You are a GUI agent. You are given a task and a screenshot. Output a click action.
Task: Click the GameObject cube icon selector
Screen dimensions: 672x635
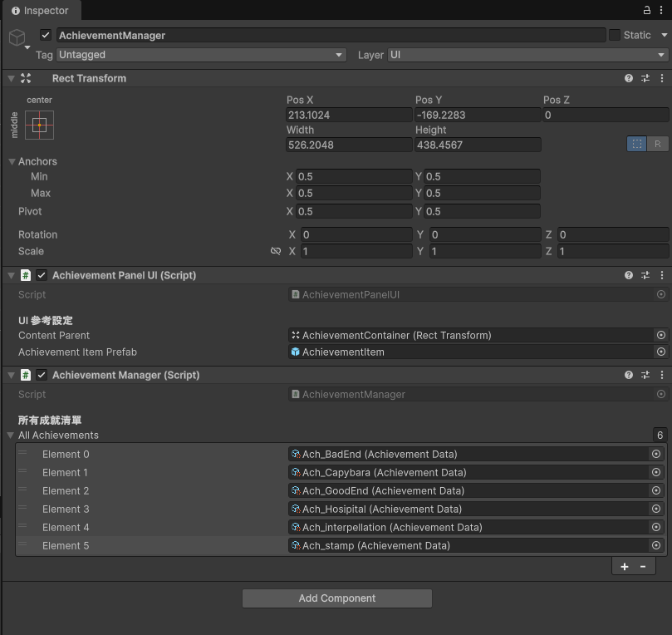(x=17, y=37)
